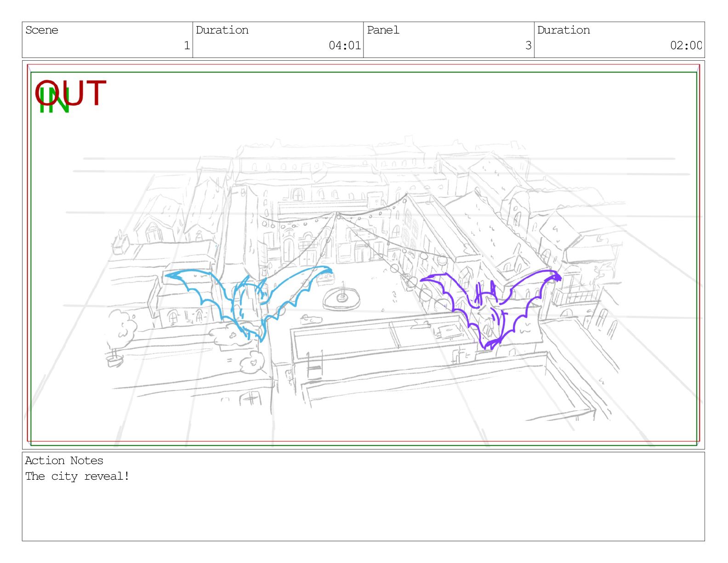This screenshot has height=563, width=728.
Task: Click the panel duration value 02:00
Action: click(x=686, y=46)
